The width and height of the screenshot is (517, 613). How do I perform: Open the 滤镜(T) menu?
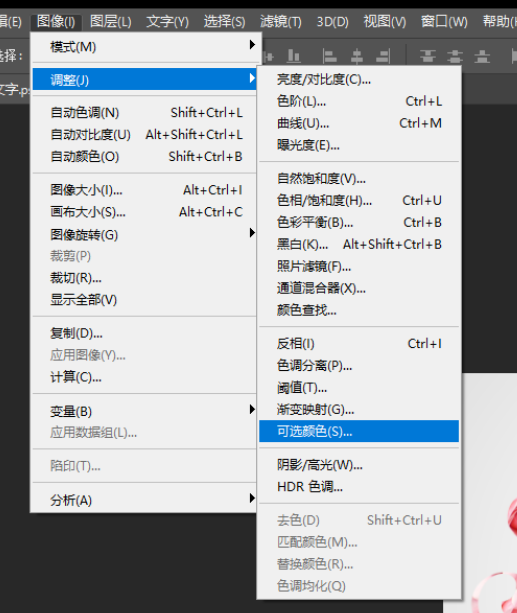point(280,21)
